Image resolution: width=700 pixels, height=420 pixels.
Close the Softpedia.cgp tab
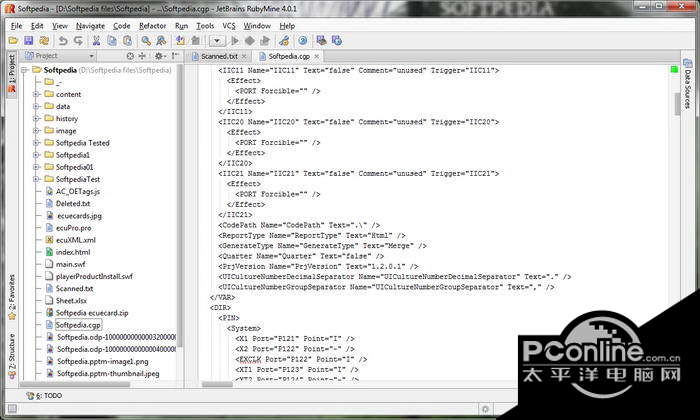click(x=317, y=56)
